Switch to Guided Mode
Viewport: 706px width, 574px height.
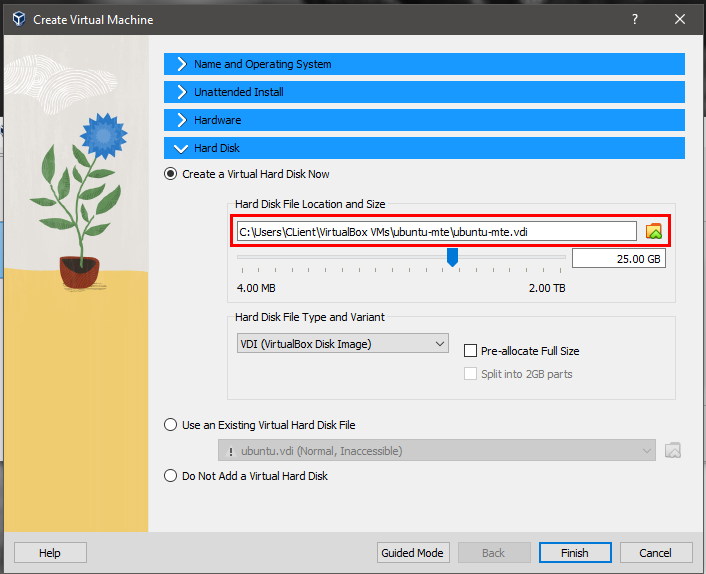tap(413, 552)
